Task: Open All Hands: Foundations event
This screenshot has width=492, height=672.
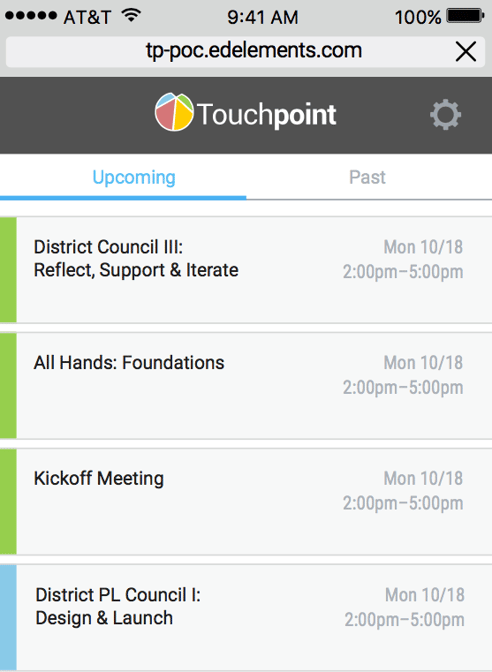Action: click(246, 385)
